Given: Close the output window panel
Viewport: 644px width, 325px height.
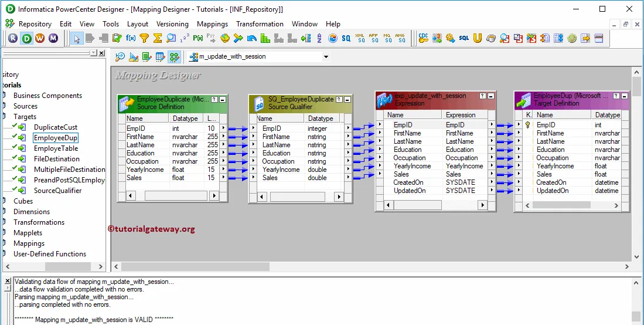Looking at the screenshot, I should click(x=8, y=281).
